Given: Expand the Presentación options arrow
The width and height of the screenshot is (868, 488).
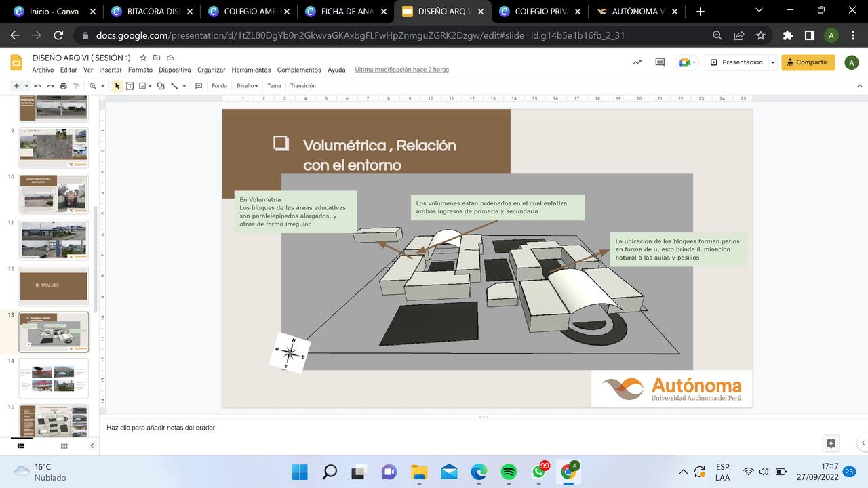Looking at the screenshot, I should (772, 62).
